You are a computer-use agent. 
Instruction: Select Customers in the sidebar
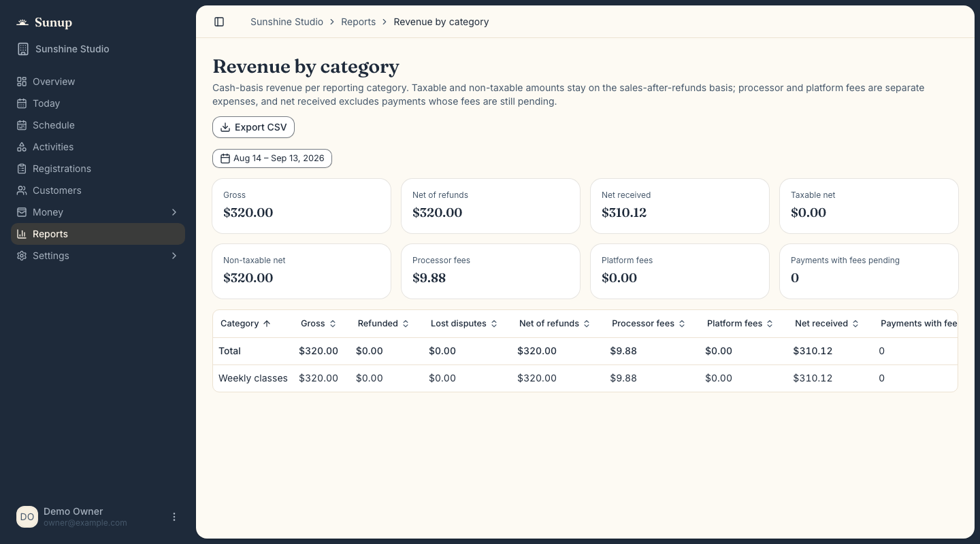pyautogui.click(x=98, y=190)
